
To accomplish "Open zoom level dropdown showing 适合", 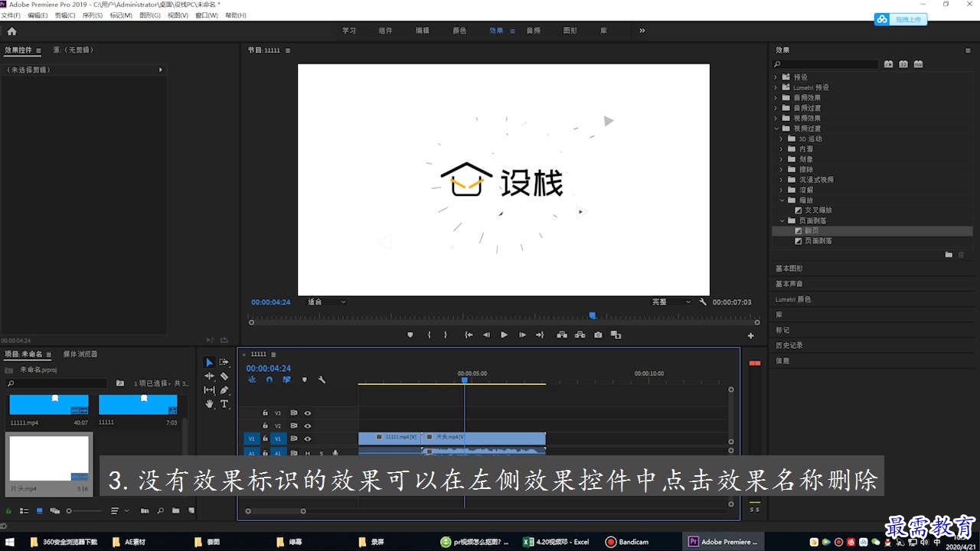I will tap(326, 302).
